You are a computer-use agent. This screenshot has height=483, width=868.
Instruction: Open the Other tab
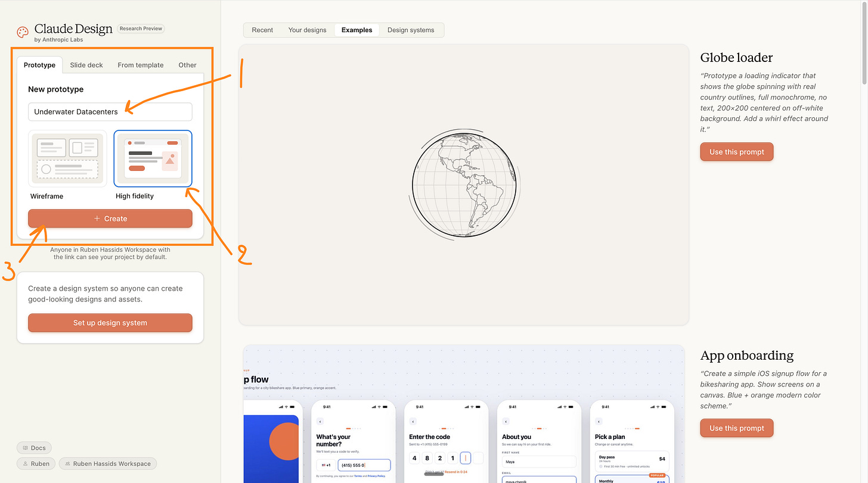pos(187,65)
